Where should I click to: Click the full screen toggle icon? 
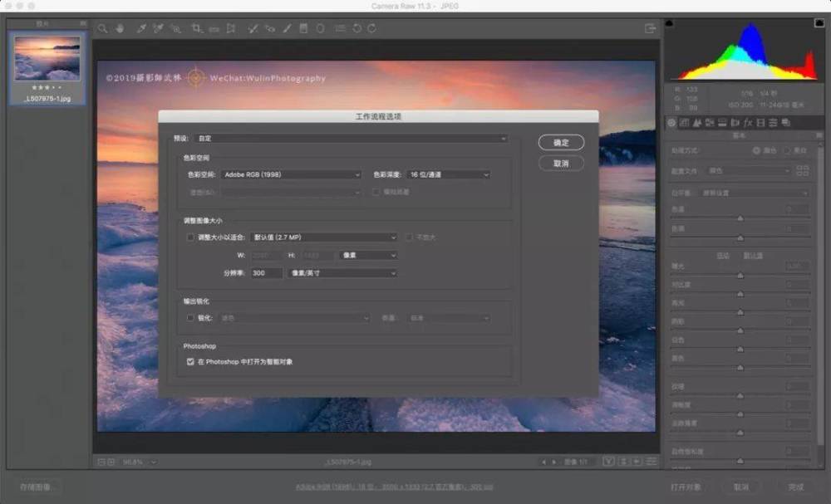[x=650, y=28]
